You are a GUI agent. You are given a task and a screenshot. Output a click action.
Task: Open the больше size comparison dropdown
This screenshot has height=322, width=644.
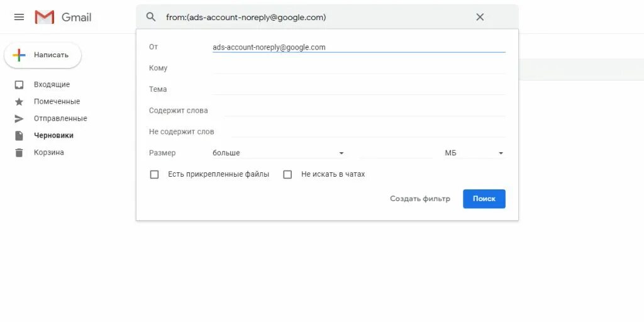click(x=279, y=153)
